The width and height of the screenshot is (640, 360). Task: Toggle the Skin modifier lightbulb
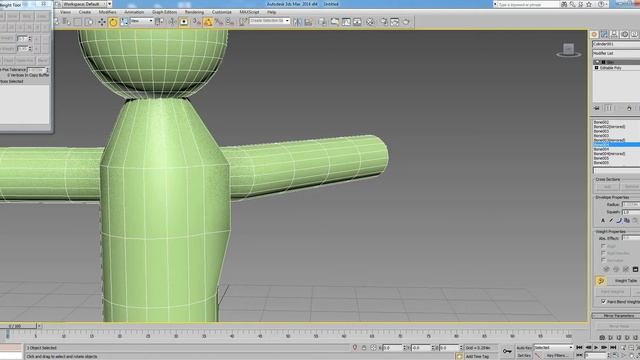point(597,62)
